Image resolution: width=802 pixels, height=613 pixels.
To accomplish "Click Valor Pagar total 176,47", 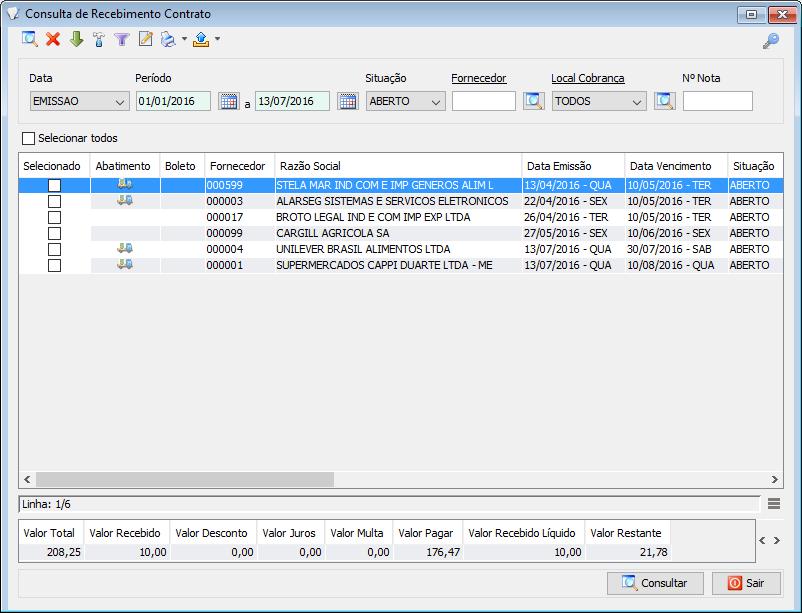I will click(428, 552).
